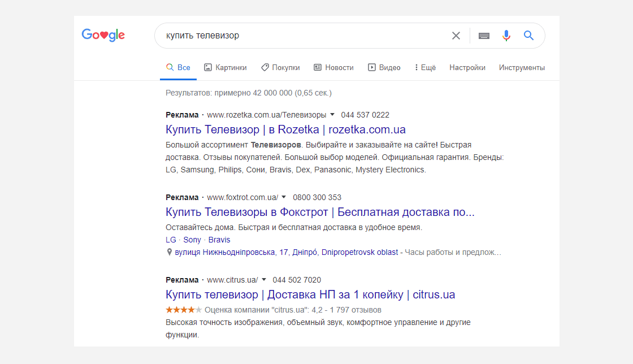Expand the "Ещё" menu
The width and height of the screenshot is (633, 364).
tap(425, 67)
